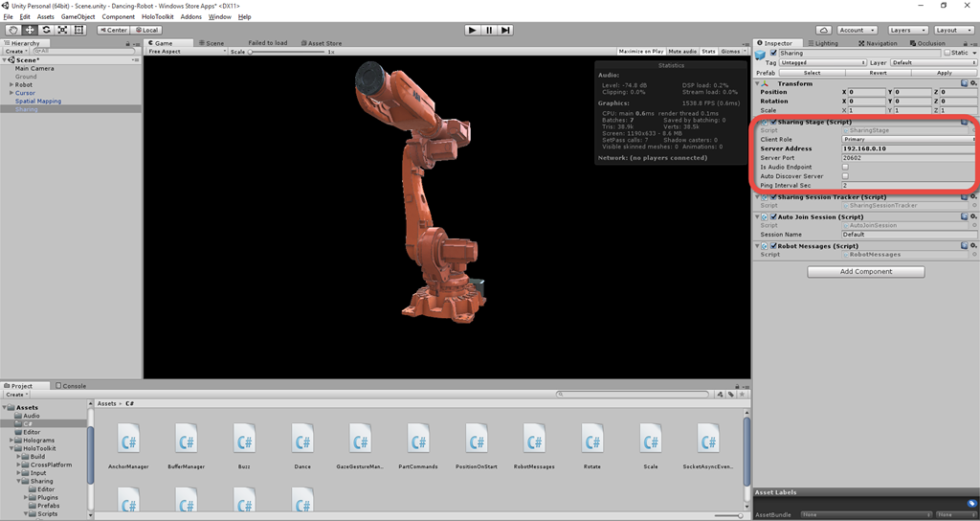The height and width of the screenshot is (521, 980).
Task: Click the Pause button
Action: (x=489, y=30)
